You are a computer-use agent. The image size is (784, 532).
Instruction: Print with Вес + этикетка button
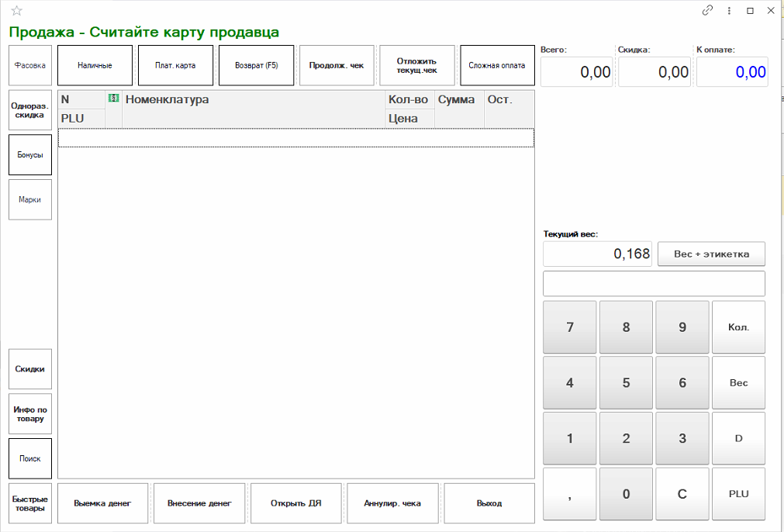(712, 254)
